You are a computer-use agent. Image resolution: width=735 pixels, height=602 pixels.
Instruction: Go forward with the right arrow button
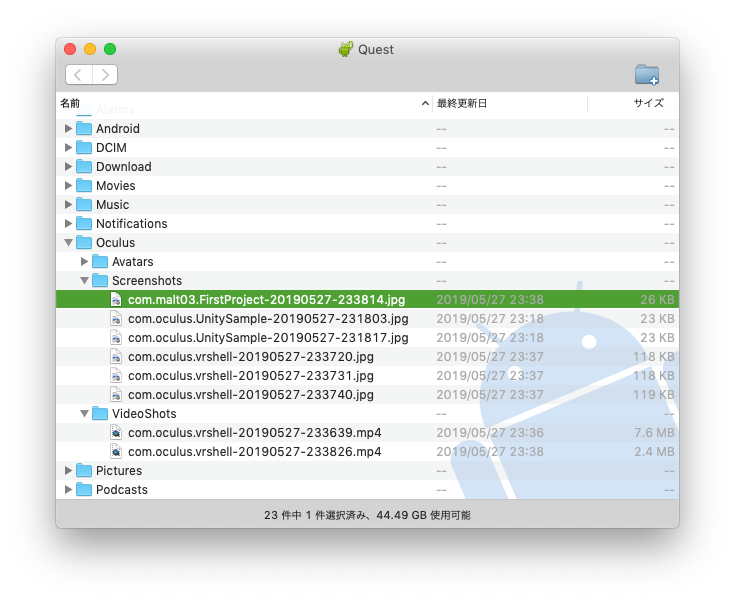coord(105,75)
